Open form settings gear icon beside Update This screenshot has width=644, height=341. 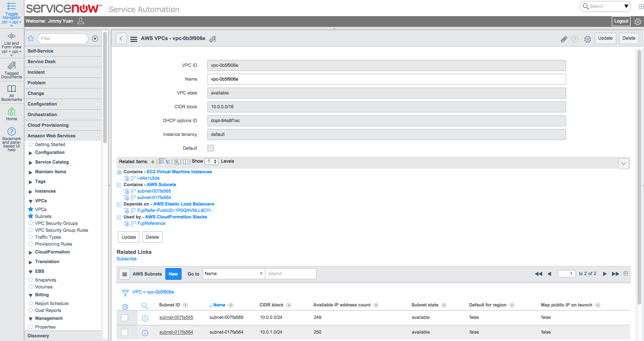click(x=587, y=39)
